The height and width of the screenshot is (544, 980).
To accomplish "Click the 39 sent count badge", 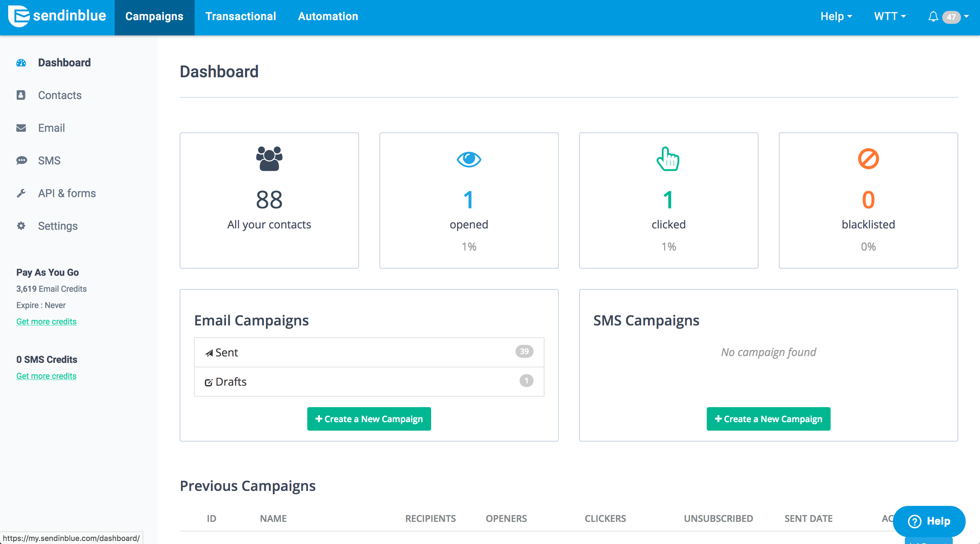I will 524,351.
